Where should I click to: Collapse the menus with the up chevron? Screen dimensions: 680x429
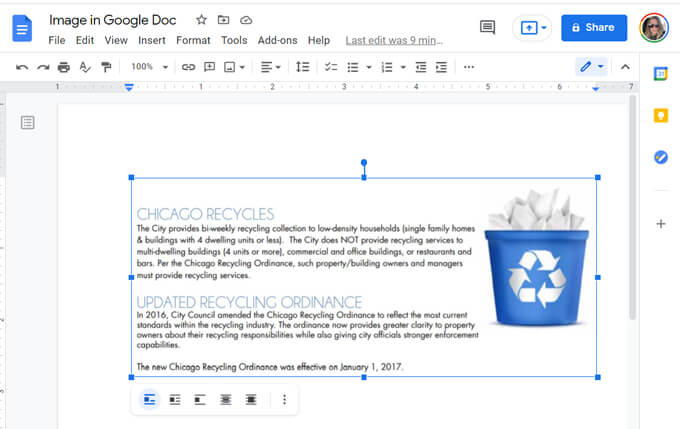pos(625,67)
